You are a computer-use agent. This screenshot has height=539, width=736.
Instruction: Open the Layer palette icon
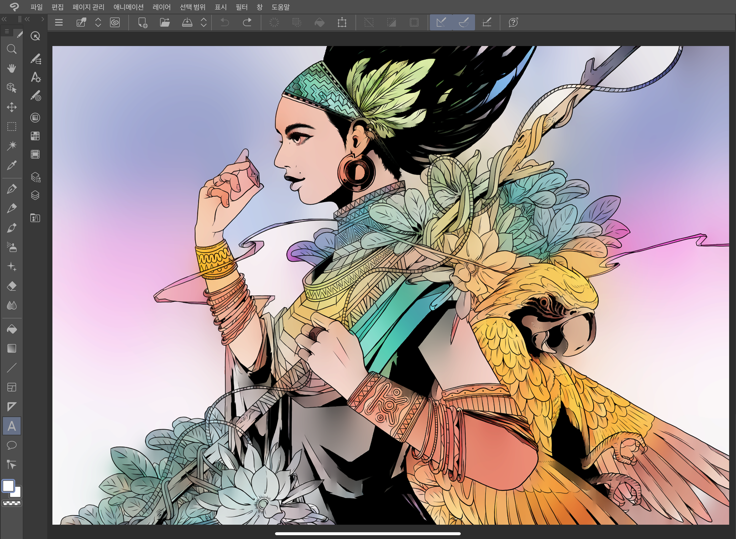point(35,195)
